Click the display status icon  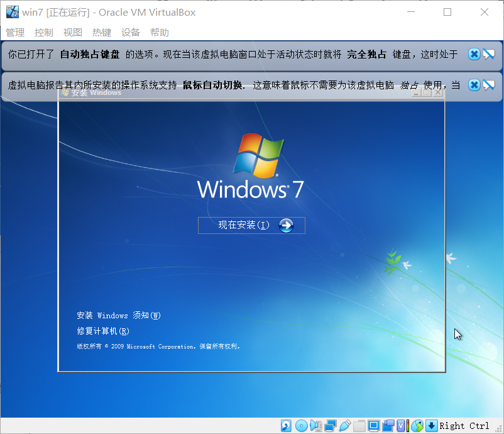pyautogui.click(x=373, y=426)
